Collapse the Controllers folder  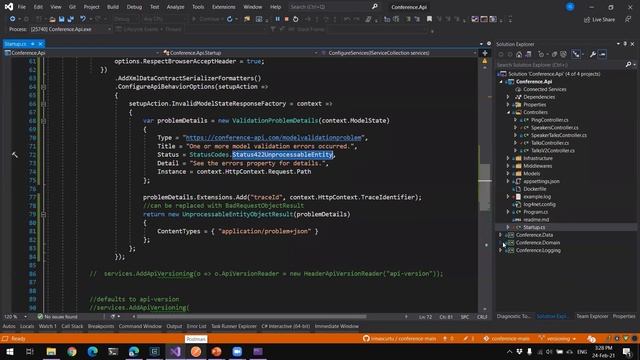[508, 112]
